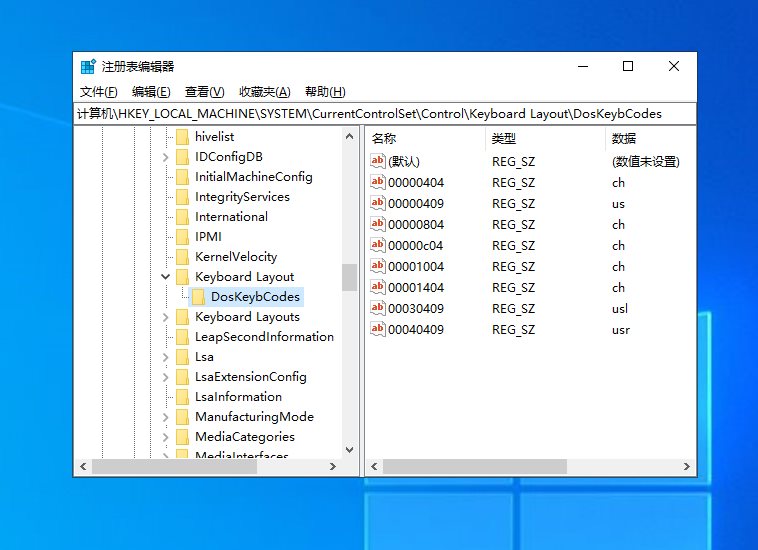758x550 pixels.
Task: Select the International folder icon
Action: 182,217
